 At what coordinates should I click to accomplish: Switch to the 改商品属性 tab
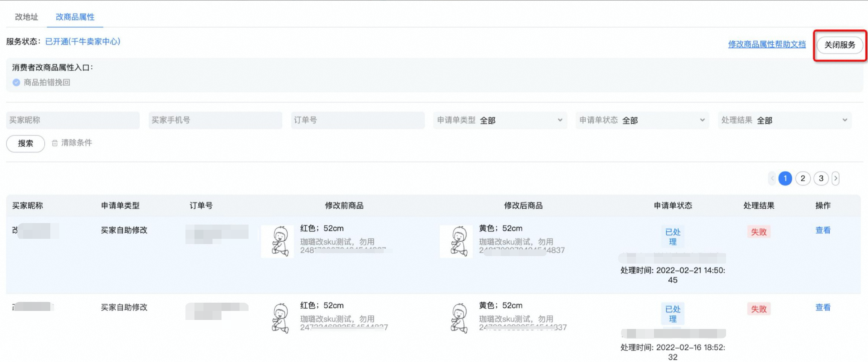(75, 17)
